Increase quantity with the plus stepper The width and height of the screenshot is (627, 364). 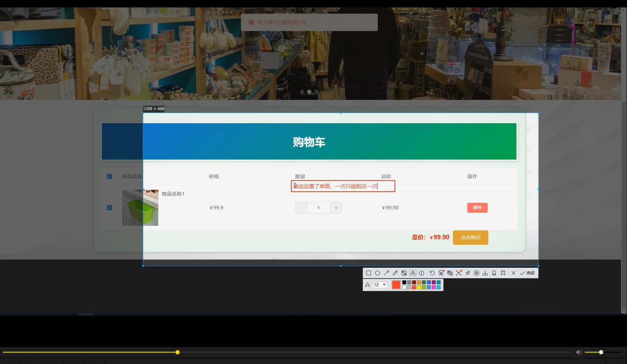pyautogui.click(x=336, y=207)
